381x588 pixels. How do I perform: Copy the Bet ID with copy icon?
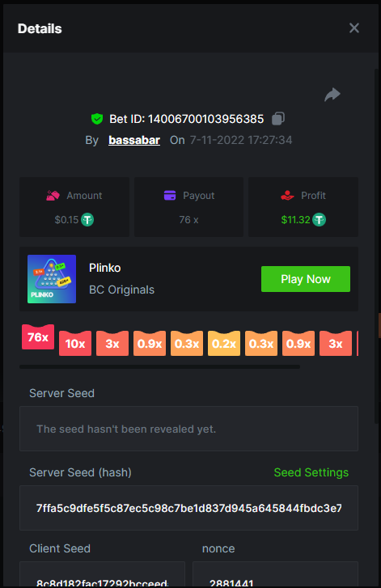pos(278,119)
